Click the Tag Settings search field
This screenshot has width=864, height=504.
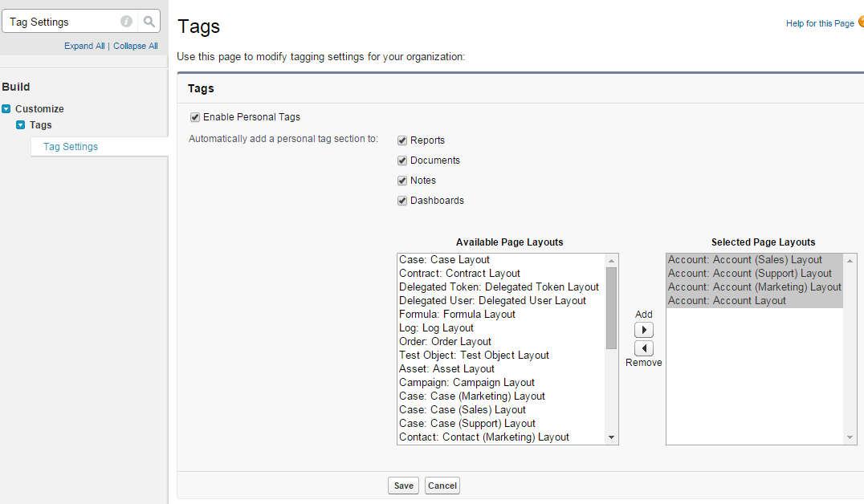click(63, 22)
